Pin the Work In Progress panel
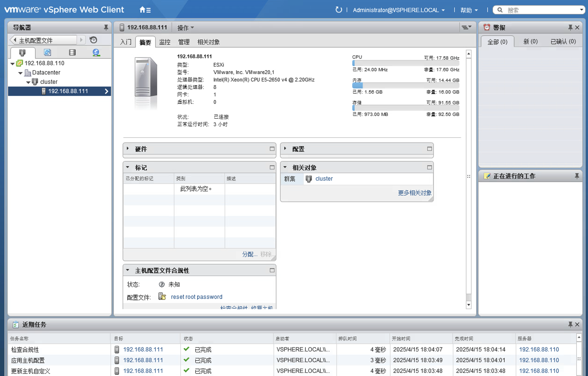This screenshot has height=376, width=588. [577, 176]
